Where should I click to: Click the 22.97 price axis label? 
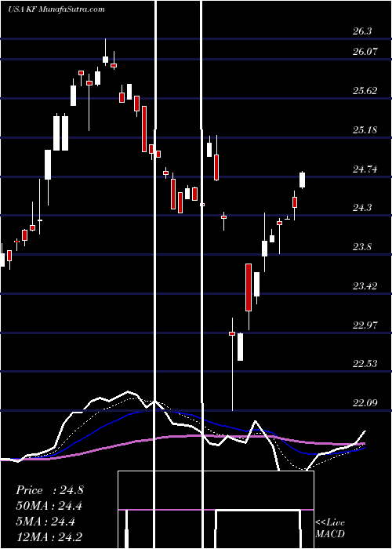pos(365,325)
